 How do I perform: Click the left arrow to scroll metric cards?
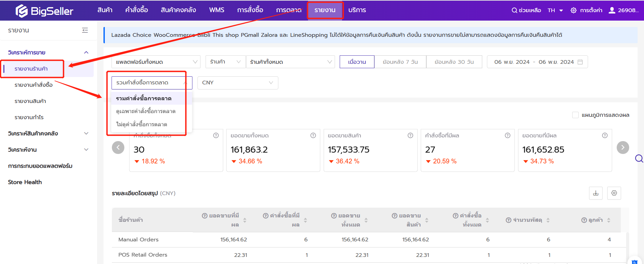(118, 148)
